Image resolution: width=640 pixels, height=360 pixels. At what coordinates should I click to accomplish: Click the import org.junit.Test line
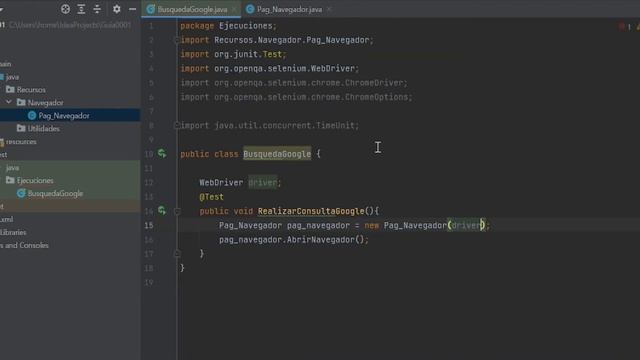(x=233, y=54)
